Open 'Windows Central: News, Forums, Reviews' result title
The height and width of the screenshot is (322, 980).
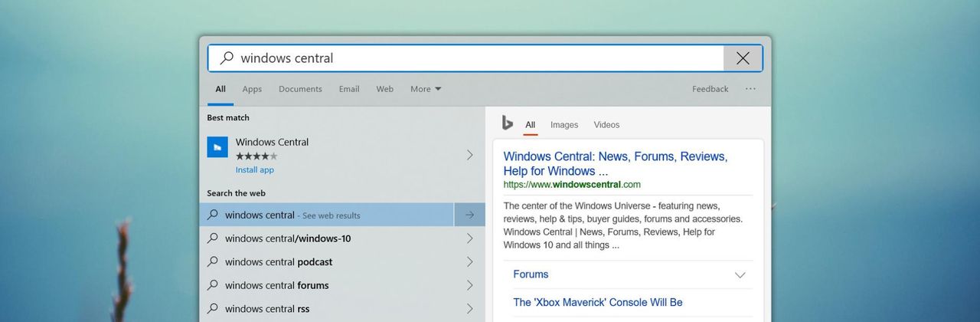616,163
